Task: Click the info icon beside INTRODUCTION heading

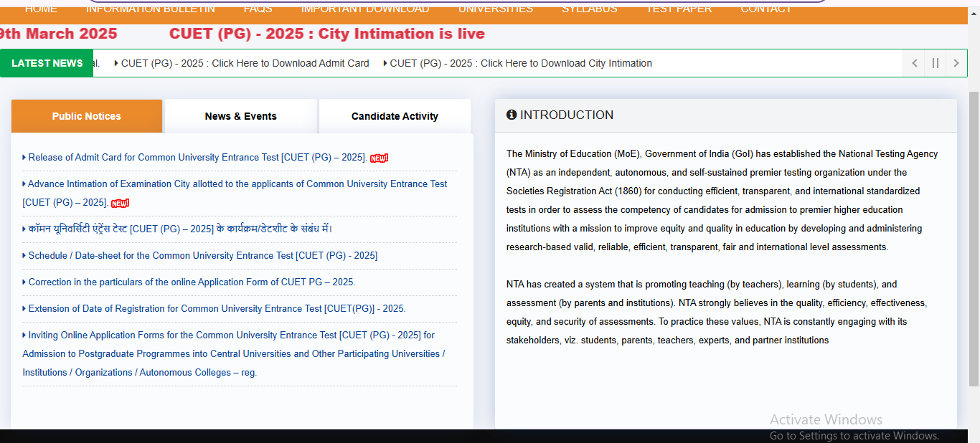Action: point(512,115)
